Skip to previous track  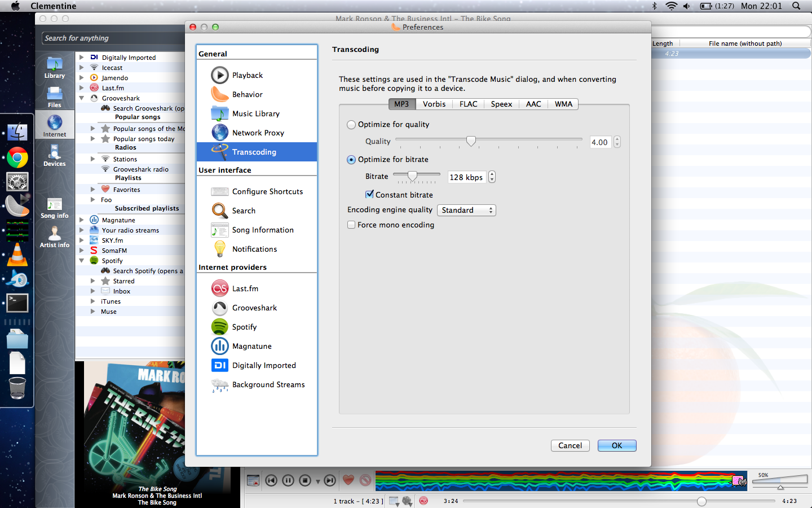(271, 480)
